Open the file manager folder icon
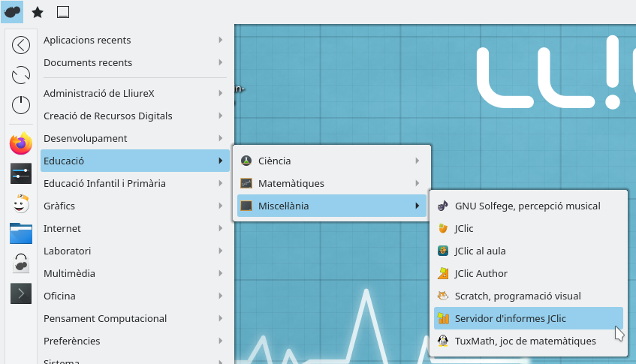 [x=21, y=233]
